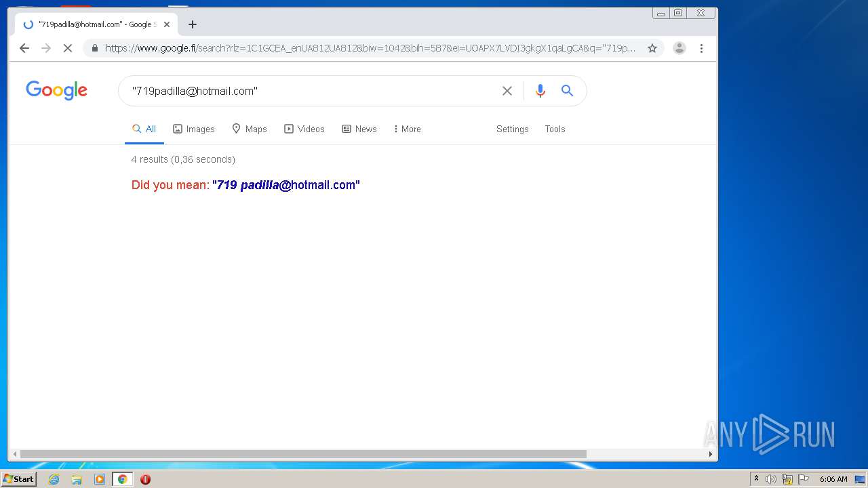Viewport: 868px width, 488px height.
Task: Switch to News results
Action: click(359, 129)
